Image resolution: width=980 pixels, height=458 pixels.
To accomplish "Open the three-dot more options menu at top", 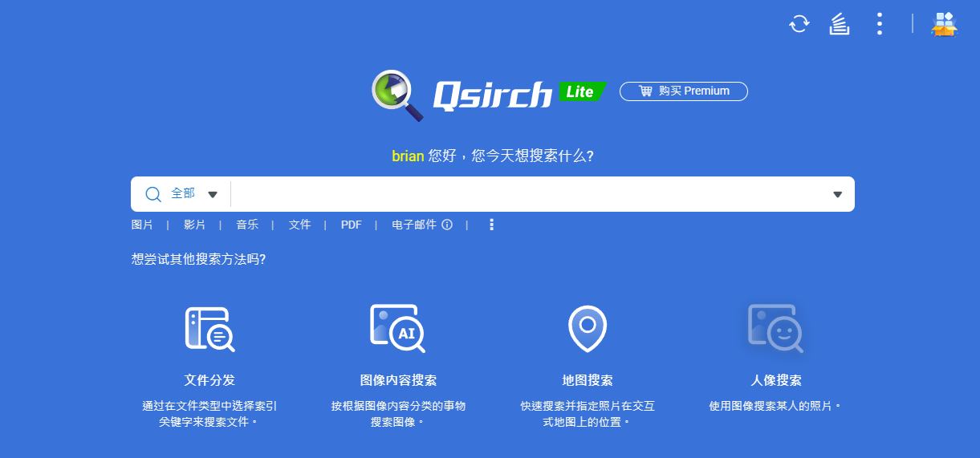I will tap(880, 24).
